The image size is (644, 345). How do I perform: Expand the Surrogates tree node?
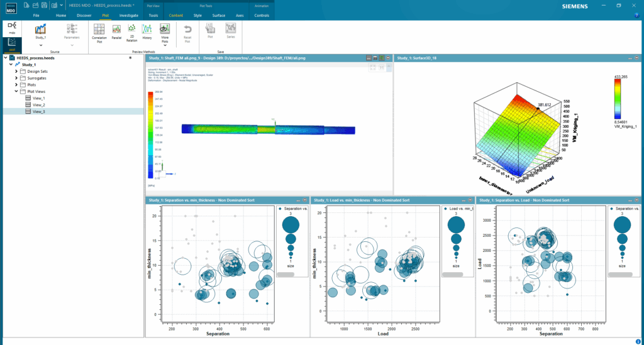pyautogui.click(x=16, y=78)
